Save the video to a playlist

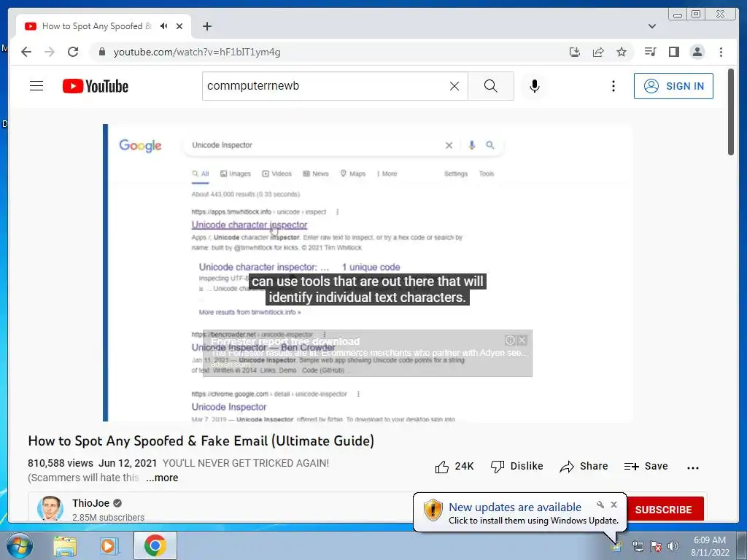(x=646, y=466)
